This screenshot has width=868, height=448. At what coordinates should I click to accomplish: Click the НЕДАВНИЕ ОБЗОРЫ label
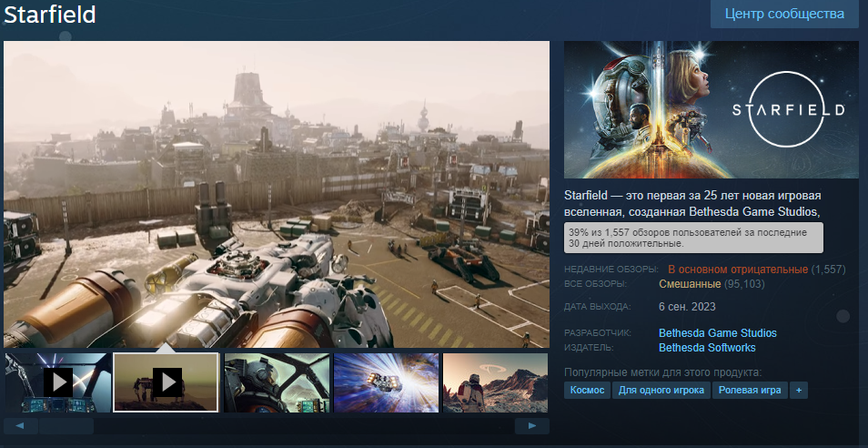pyautogui.click(x=611, y=270)
